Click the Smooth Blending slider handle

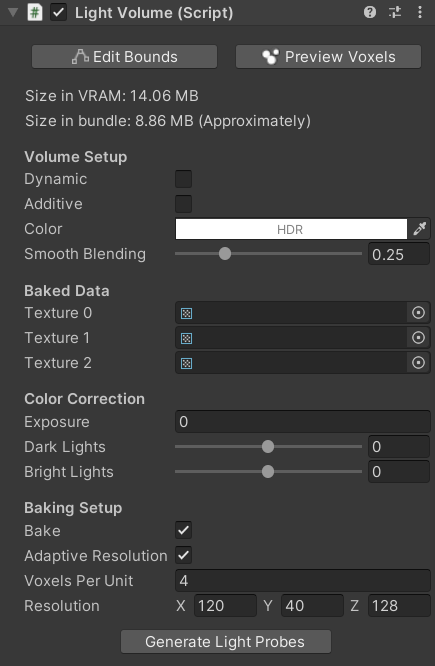(x=225, y=254)
